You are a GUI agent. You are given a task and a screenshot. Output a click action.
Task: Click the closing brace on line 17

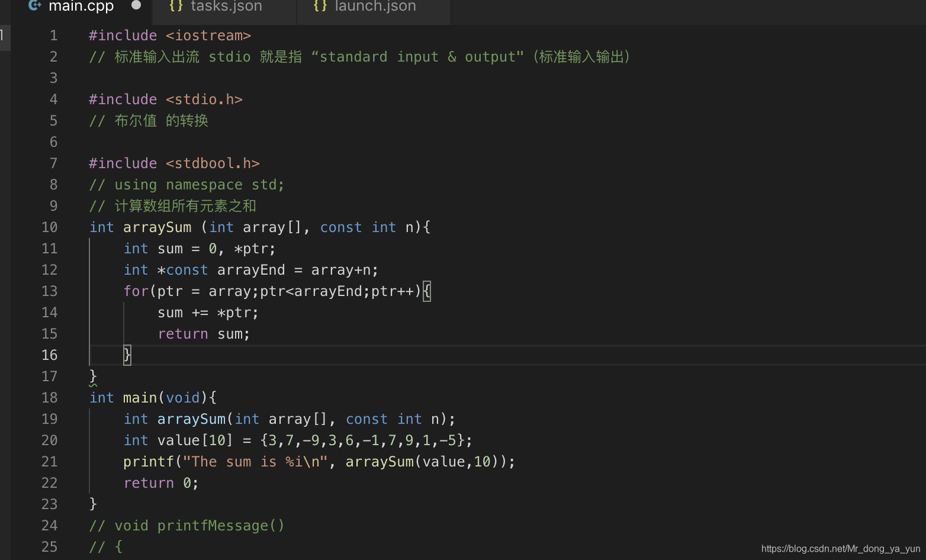click(92, 376)
